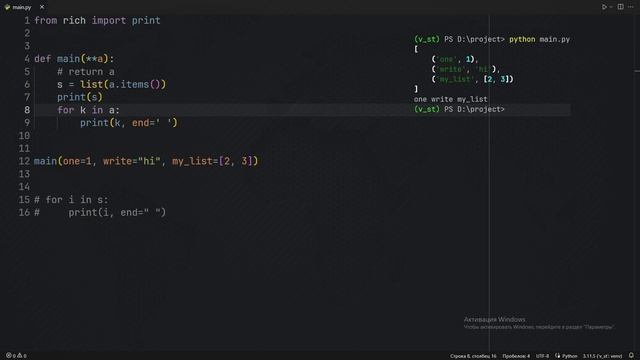The height and width of the screenshot is (360, 640).
Task: Place cursor on 'from rich import print'
Action: point(97,20)
